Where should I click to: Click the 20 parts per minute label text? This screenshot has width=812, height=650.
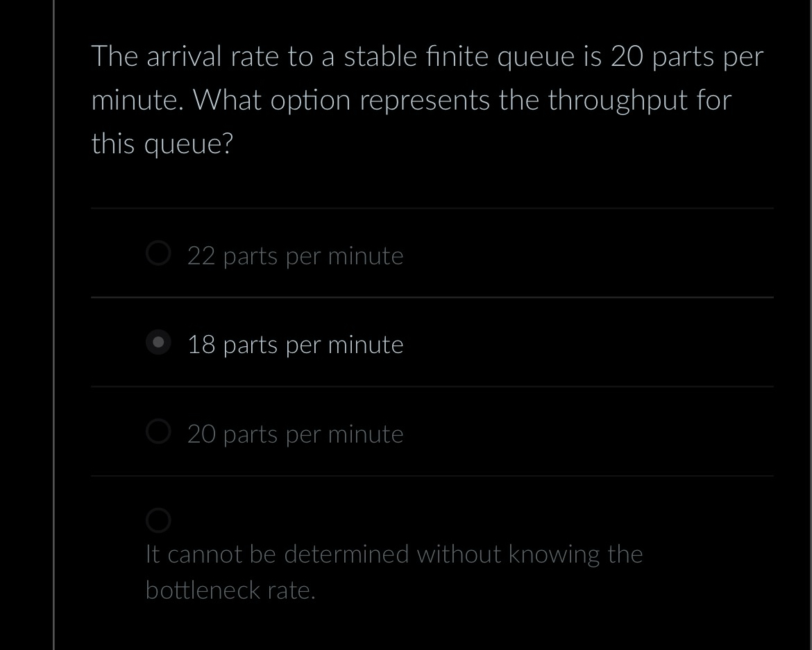(295, 434)
